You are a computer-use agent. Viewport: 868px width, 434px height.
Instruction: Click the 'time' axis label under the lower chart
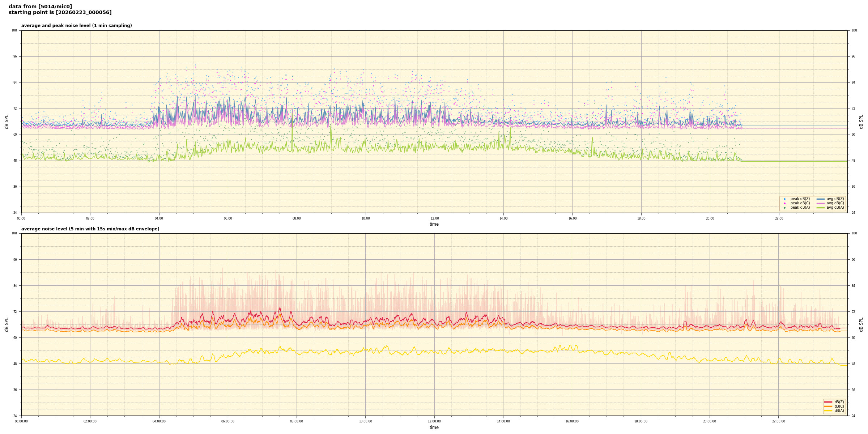434,427
